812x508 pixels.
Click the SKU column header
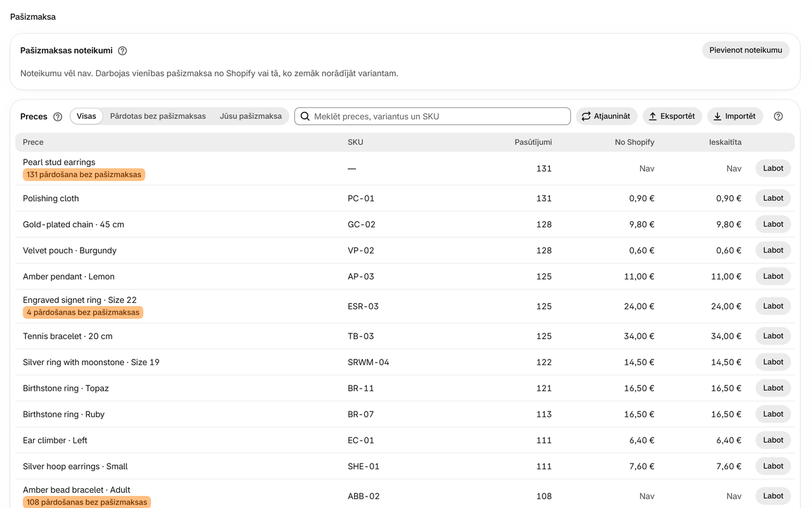tap(355, 142)
